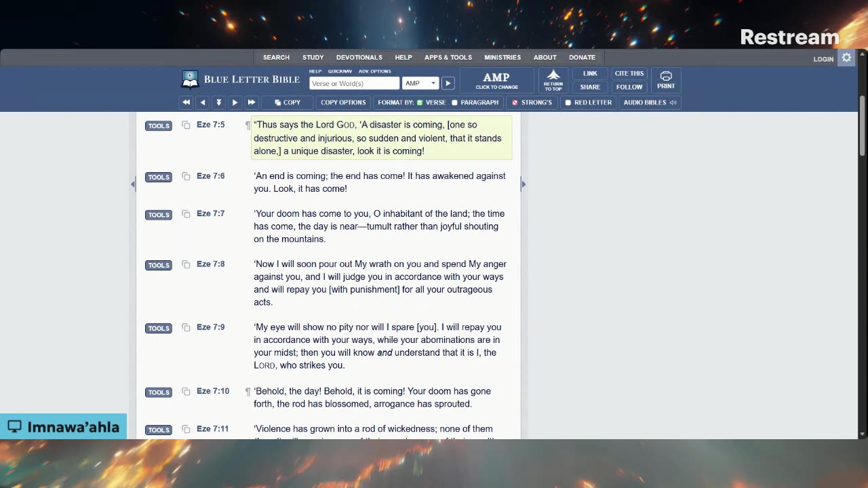Click the large AMP Click to Change selector
This screenshot has height=488, width=868.
tap(497, 80)
